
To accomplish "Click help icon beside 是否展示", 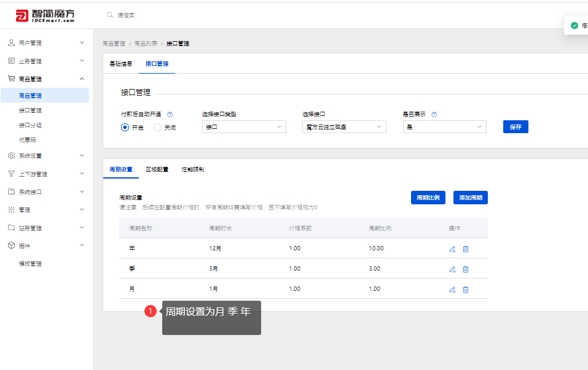I will (434, 115).
